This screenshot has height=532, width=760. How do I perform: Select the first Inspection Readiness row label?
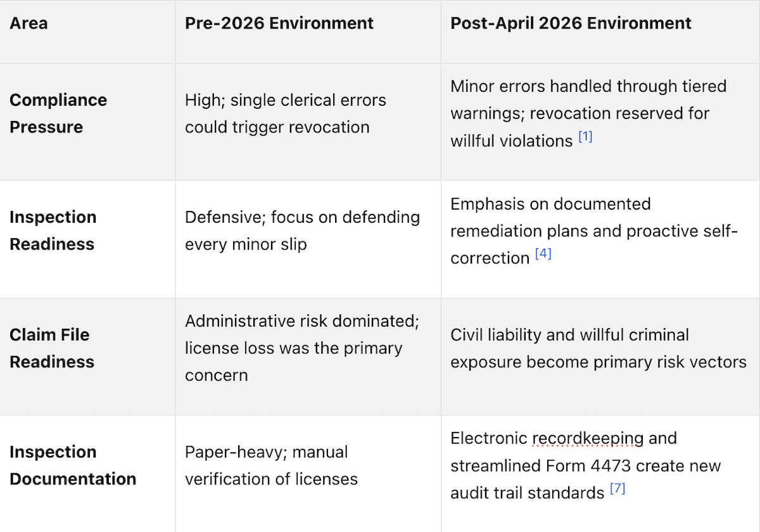(x=53, y=231)
